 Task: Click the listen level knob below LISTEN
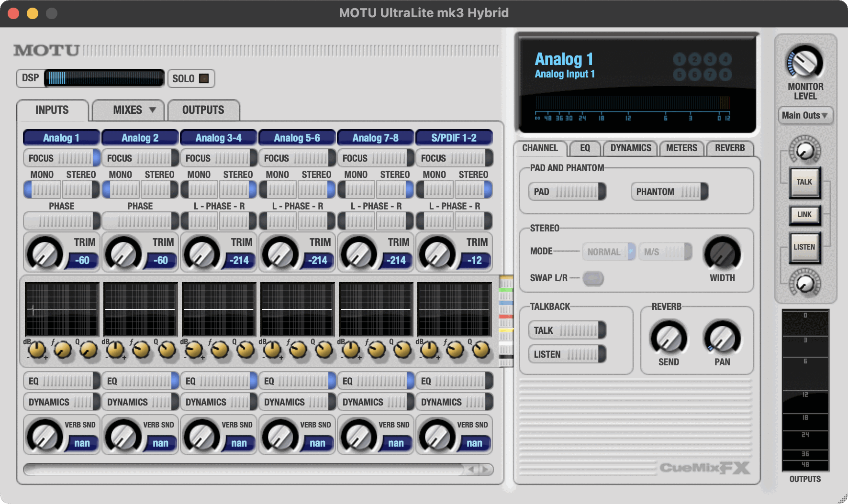[805, 283]
